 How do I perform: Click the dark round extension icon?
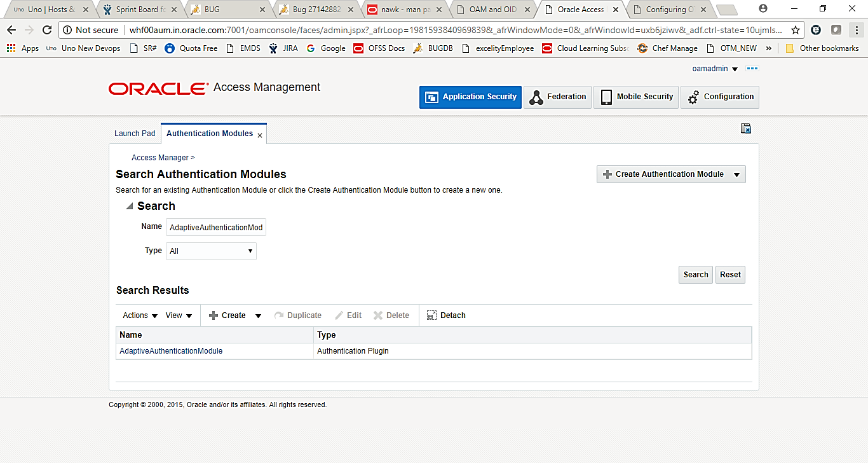[817, 30]
